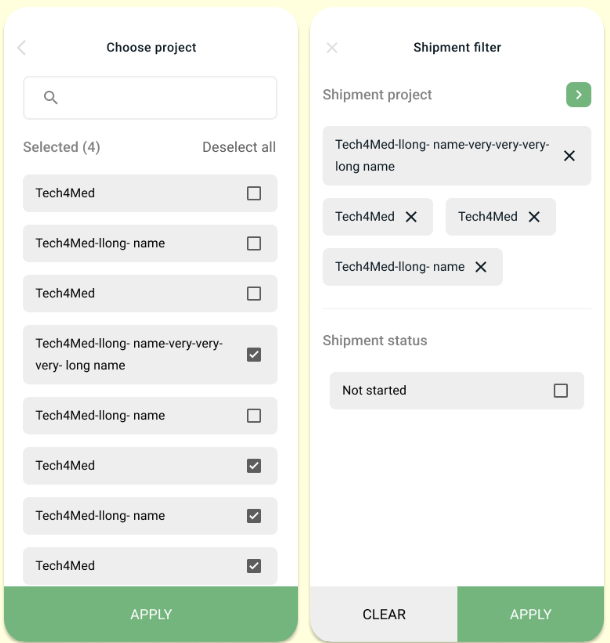Uncheck the last Tech4Med project checkbox
The height and width of the screenshot is (643, 610).
pos(254,565)
